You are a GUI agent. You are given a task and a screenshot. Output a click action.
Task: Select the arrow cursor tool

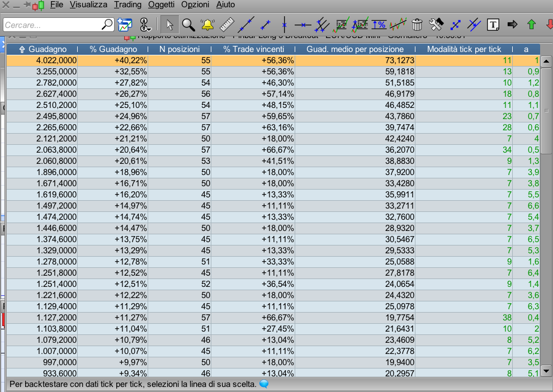[169, 25]
